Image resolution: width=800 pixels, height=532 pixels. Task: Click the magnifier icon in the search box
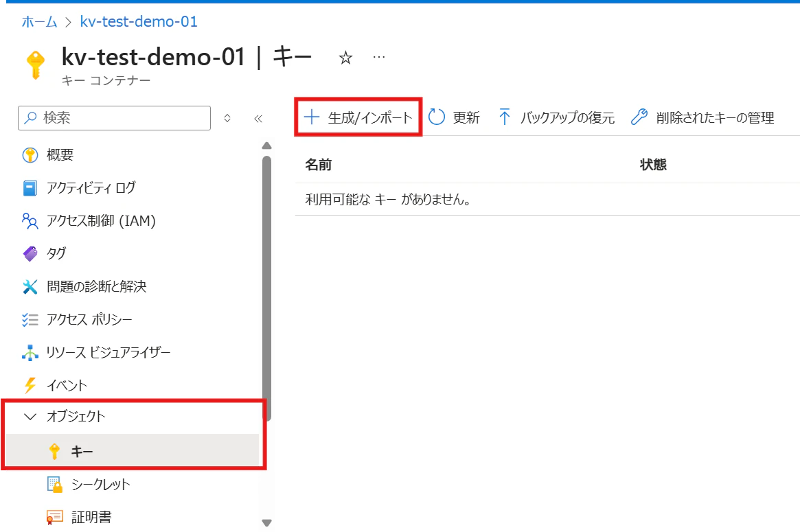(31, 118)
